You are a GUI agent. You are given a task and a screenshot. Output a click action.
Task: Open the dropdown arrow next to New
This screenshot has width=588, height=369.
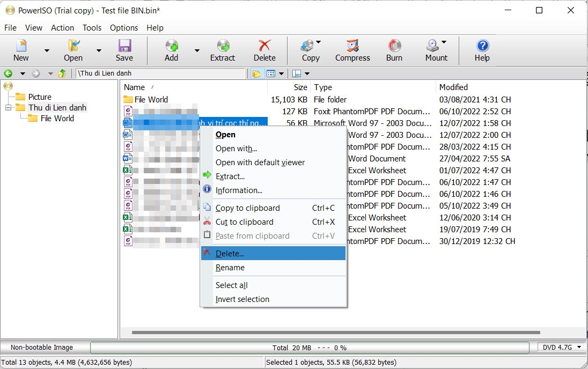(x=47, y=50)
